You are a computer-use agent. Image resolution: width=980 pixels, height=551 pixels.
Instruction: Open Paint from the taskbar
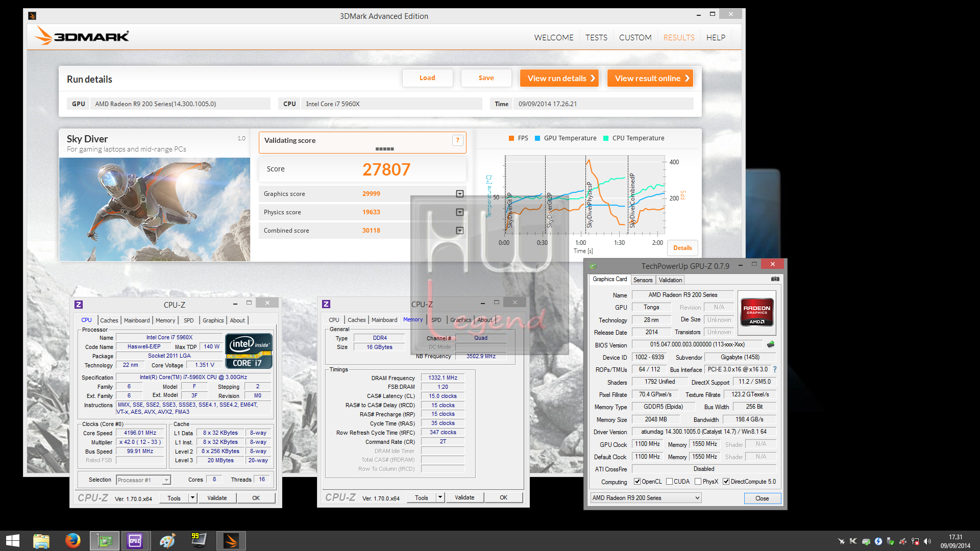tap(167, 541)
